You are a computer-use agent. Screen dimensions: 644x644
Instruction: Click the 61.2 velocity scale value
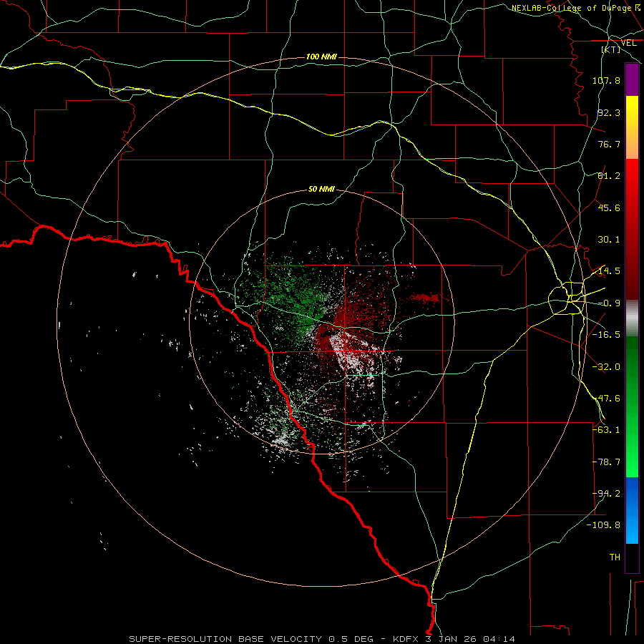pyautogui.click(x=609, y=176)
